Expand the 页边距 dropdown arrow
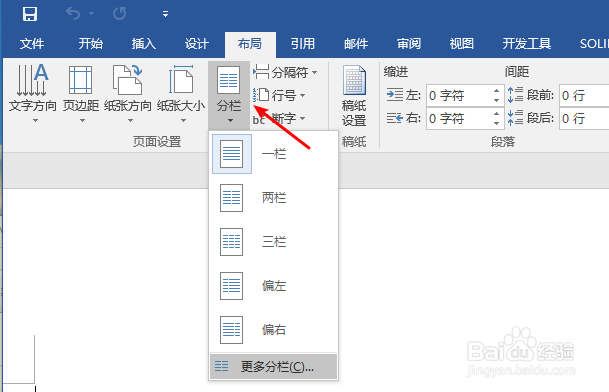The width and height of the screenshot is (609, 392). (82, 120)
